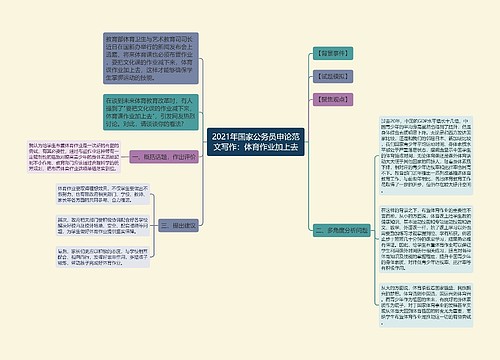The width and height of the screenshot is (500, 360).
Task: Click the '一、概括话题，作出评价' node
Action: click(x=164, y=157)
